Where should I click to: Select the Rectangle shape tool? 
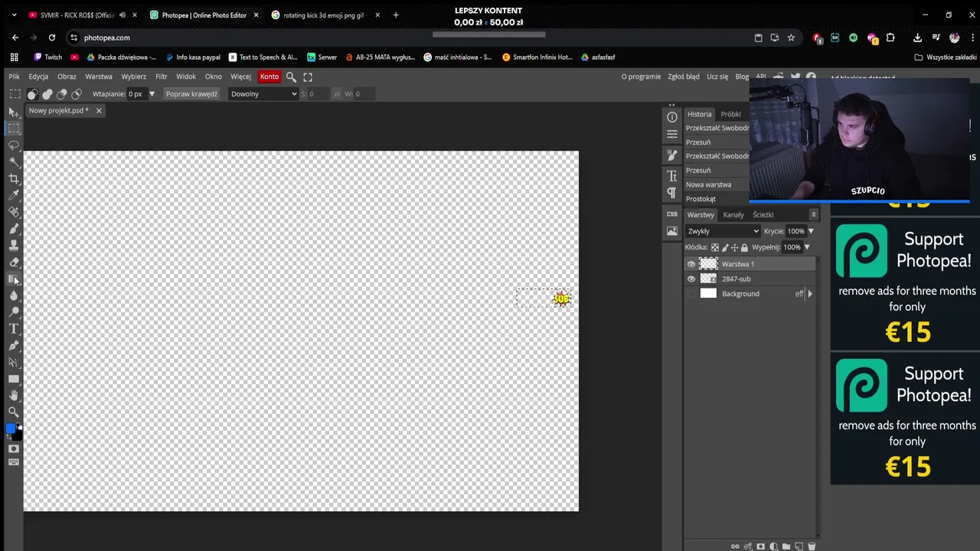pos(14,379)
